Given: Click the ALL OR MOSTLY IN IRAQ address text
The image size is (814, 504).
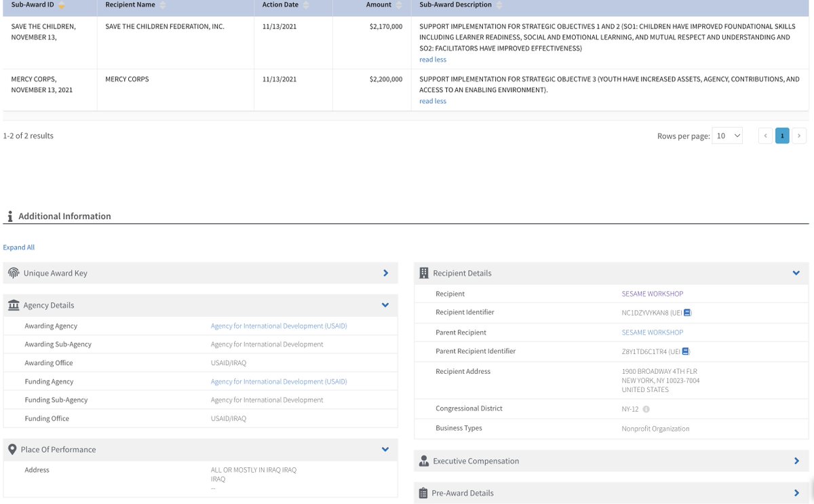Looking at the screenshot, I should (254, 470).
